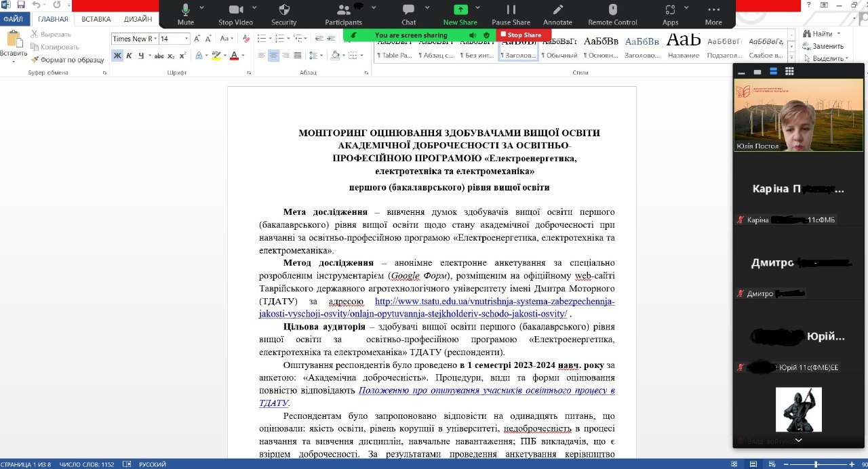Screen dimensions: 868x469
Task: Apply yellow text highlight color
Action: coord(216,56)
